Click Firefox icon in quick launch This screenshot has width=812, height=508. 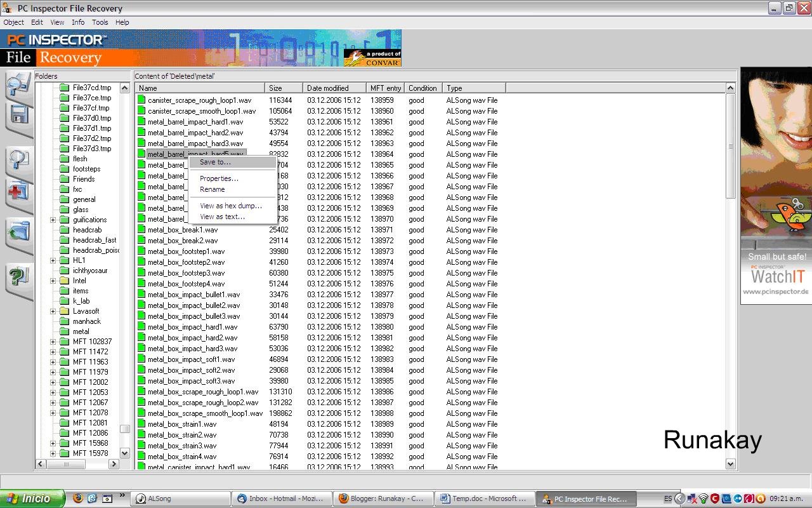coord(78,498)
